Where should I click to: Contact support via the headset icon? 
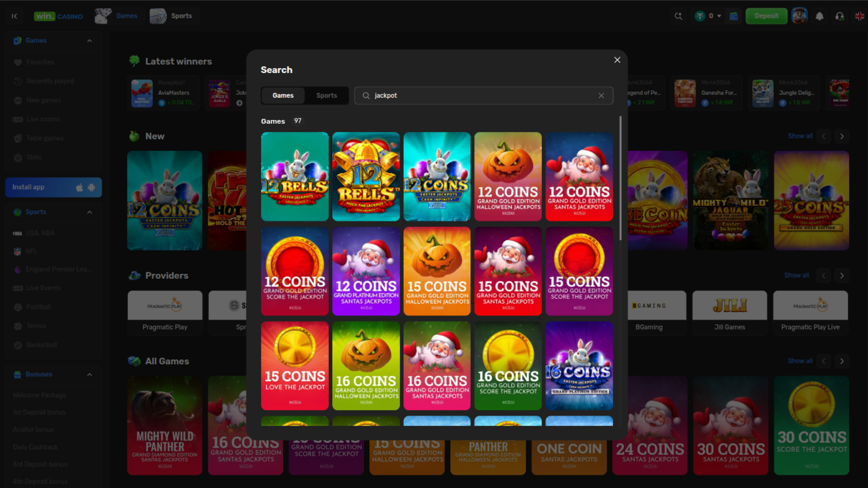pyautogui.click(x=840, y=16)
